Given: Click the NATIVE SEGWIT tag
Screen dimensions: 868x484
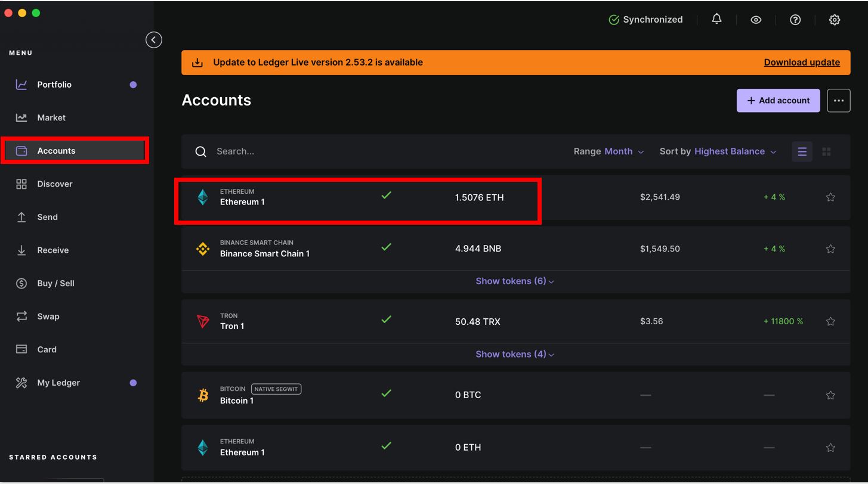Looking at the screenshot, I should (x=276, y=389).
